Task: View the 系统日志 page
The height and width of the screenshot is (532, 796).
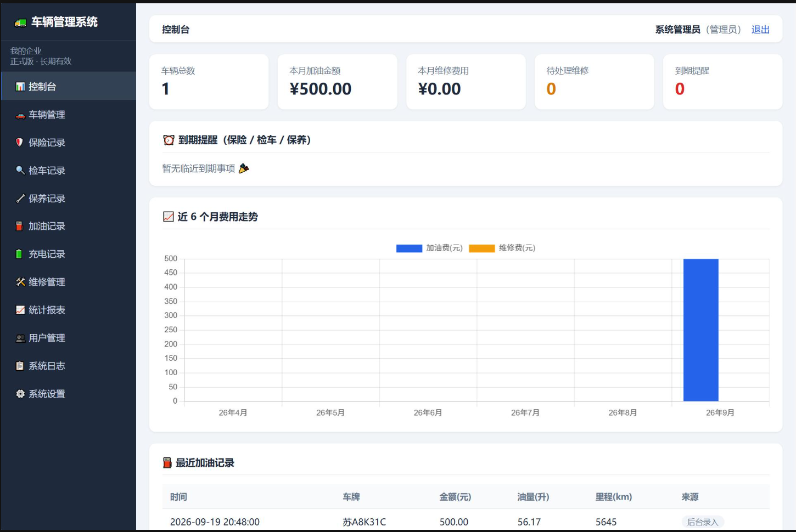Action: pyautogui.click(x=69, y=366)
